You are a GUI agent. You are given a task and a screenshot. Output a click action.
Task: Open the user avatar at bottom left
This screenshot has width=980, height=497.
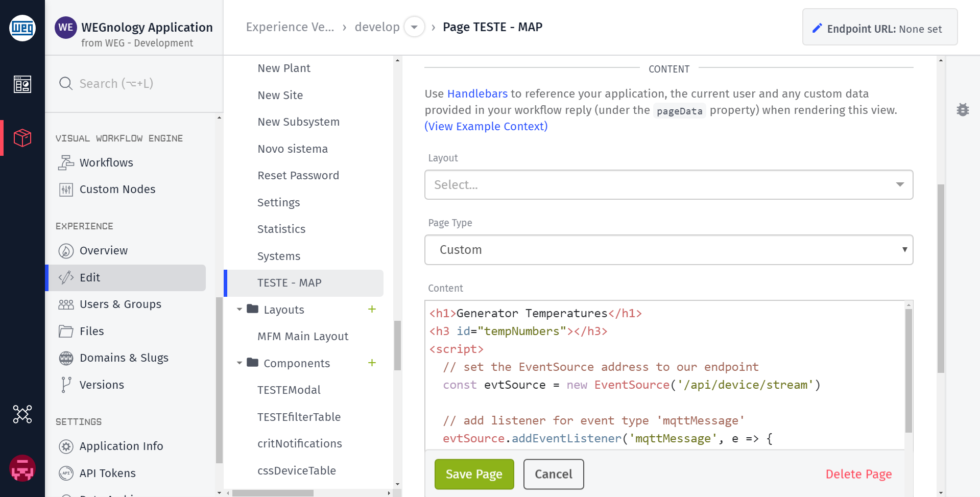22,468
